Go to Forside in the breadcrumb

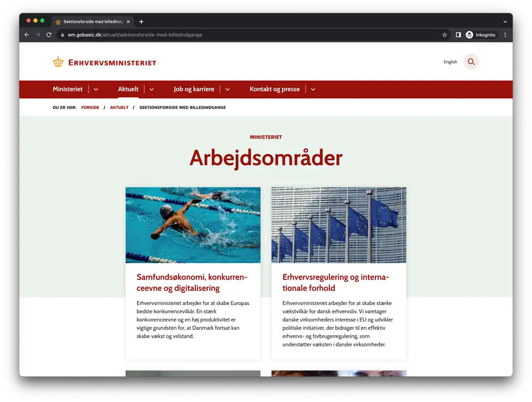tap(90, 107)
